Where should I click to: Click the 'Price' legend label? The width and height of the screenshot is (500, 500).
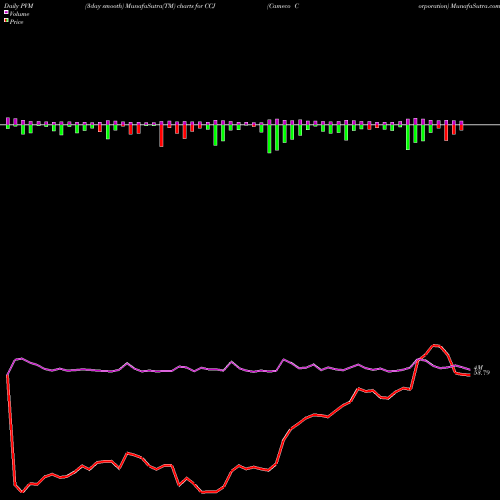pyautogui.click(x=16, y=22)
